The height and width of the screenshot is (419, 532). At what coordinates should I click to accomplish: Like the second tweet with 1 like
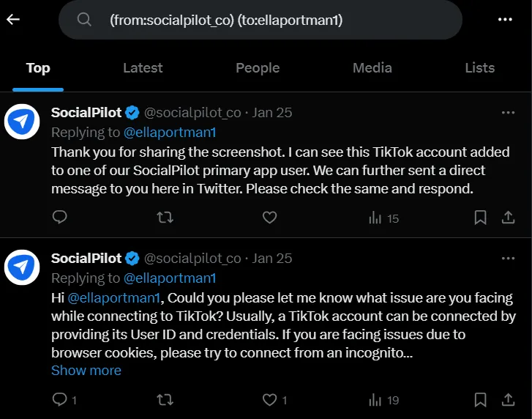click(x=269, y=400)
